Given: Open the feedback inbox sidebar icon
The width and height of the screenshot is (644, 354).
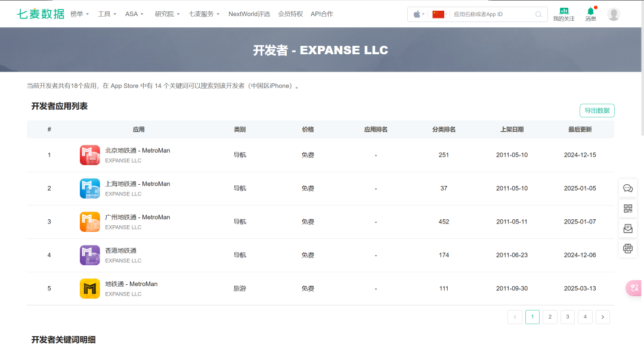Looking at the screenshot, I should pos(628,228).
